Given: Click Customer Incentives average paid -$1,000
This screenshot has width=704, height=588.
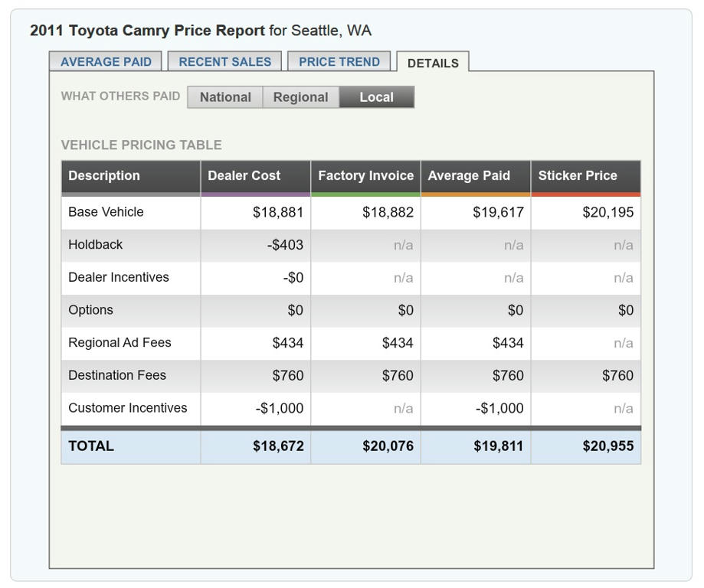Looking at the screenshot, I should coord(499,408).
